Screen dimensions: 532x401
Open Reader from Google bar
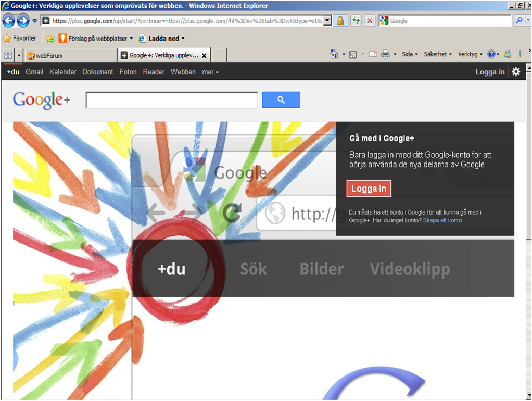point(154,72)
